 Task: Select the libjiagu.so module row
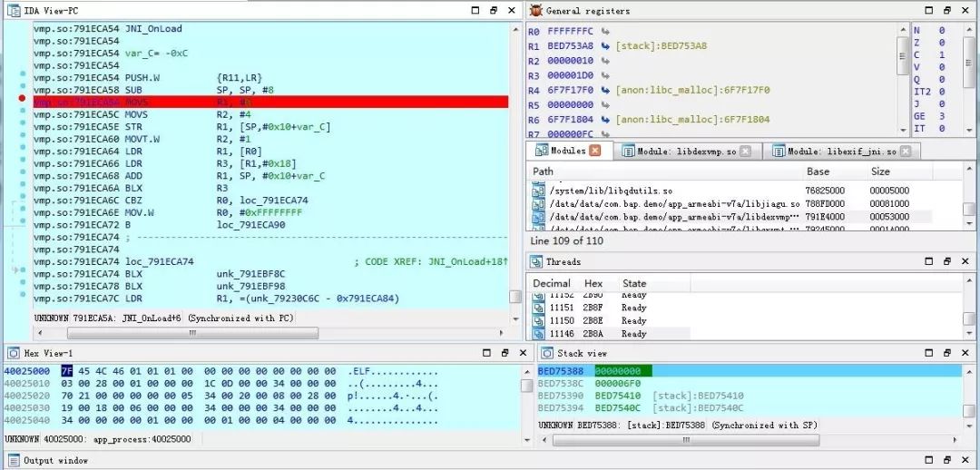(674, 204)
